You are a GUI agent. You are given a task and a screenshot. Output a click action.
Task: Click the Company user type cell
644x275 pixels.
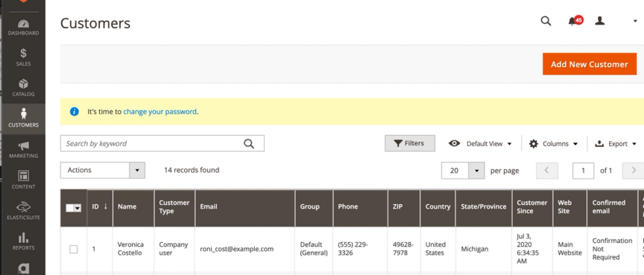coord(174,249)
